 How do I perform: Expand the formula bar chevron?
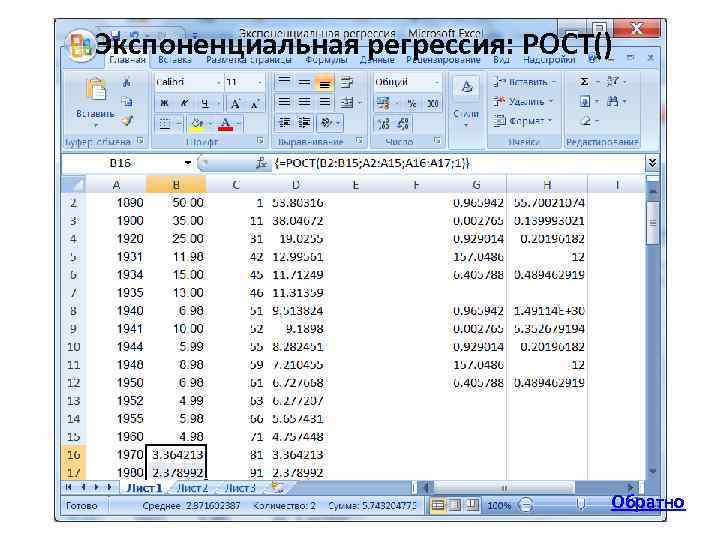point(652,163)
